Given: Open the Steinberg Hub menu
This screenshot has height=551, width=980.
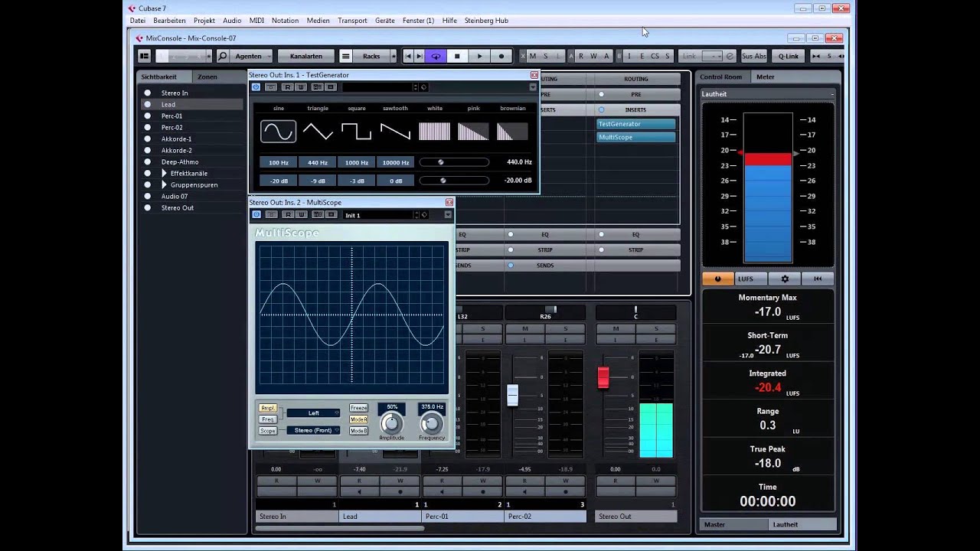Looking at the screenshot, I should [x=486, y=21].
